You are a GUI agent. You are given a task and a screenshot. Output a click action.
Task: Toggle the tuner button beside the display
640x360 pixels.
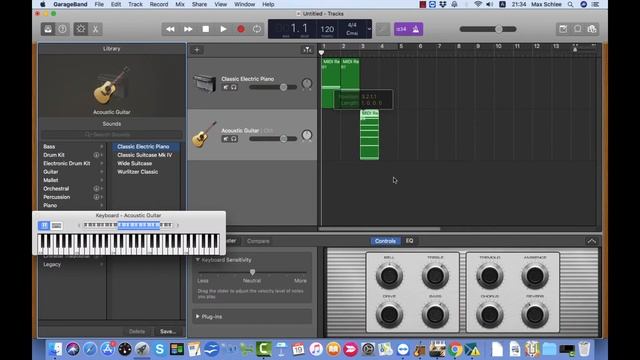[x=383, y=29]
